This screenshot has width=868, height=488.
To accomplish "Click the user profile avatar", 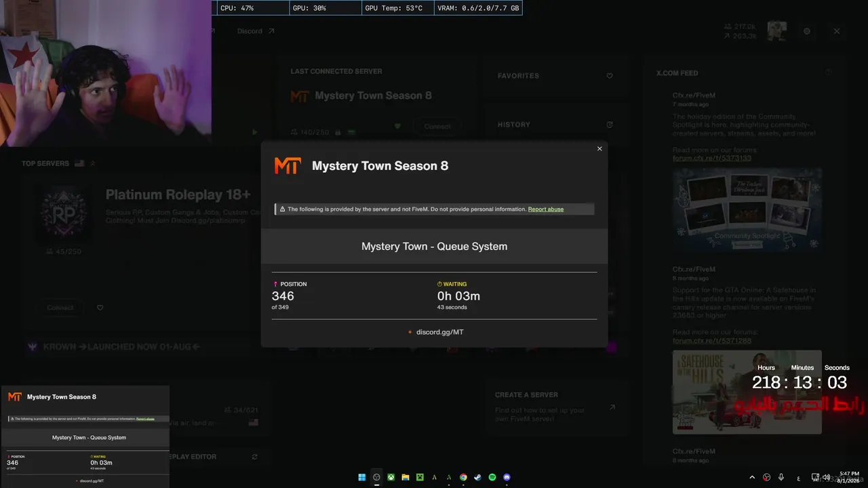I will pos(777,31).
